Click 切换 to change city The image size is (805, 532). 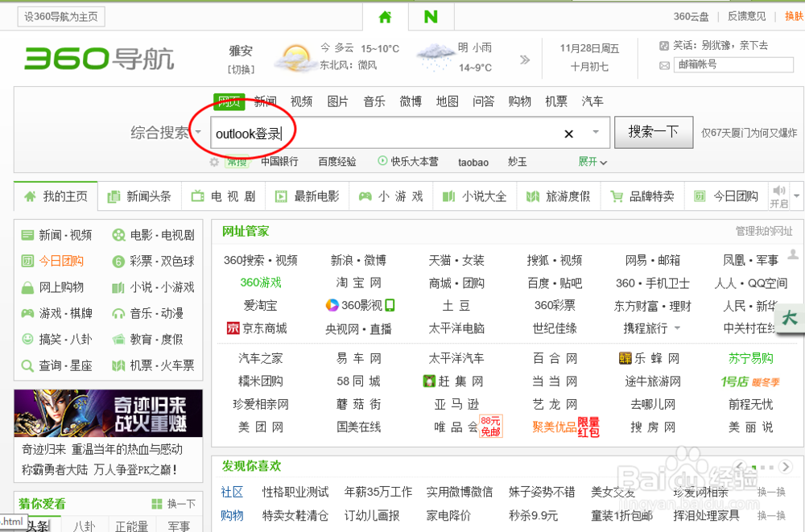[x=241, y=69]
